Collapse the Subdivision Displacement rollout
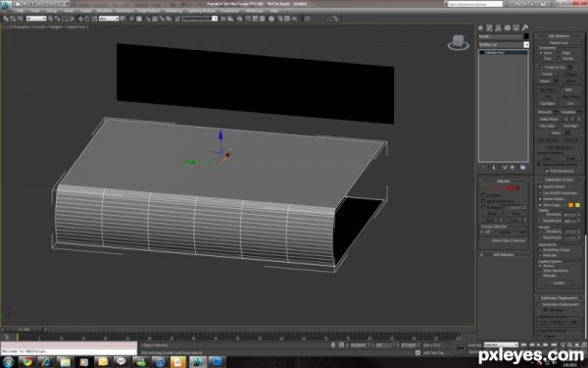The width and height of the screenshot is (588, 368). coord(560,298)
